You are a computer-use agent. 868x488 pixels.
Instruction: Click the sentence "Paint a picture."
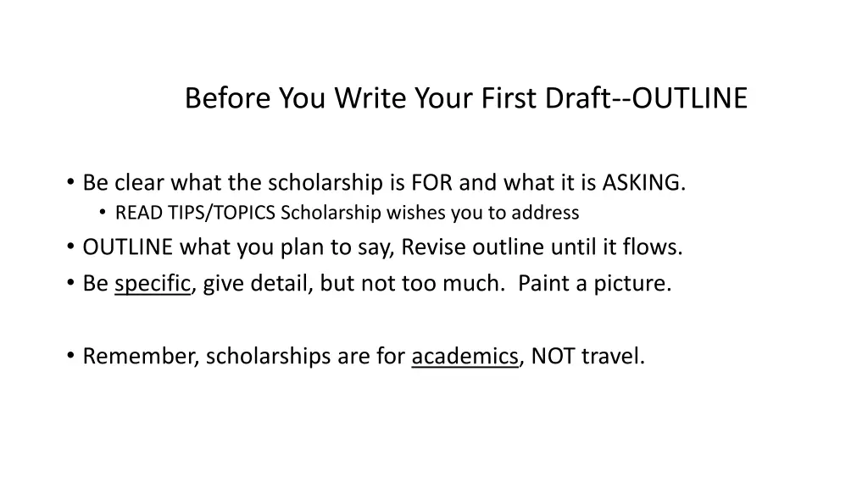[x=594, y=284]
